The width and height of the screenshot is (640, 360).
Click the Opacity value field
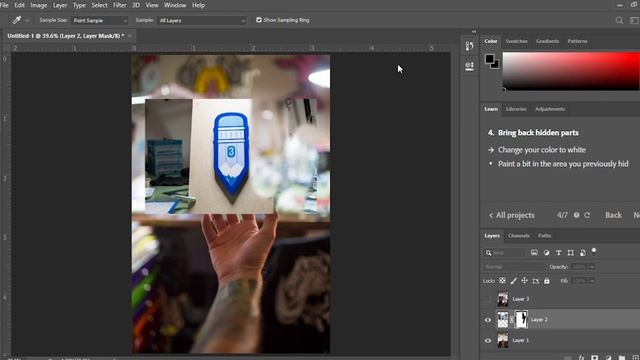pos(578,267)
